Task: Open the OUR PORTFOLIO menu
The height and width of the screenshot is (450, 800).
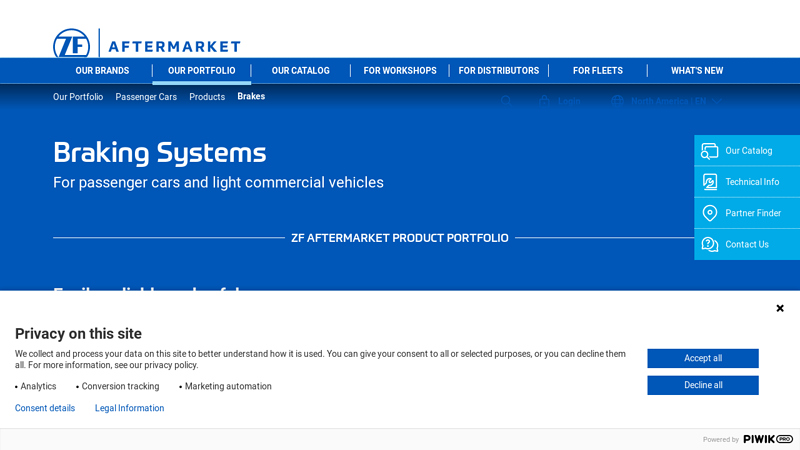Action: point(202,70)
